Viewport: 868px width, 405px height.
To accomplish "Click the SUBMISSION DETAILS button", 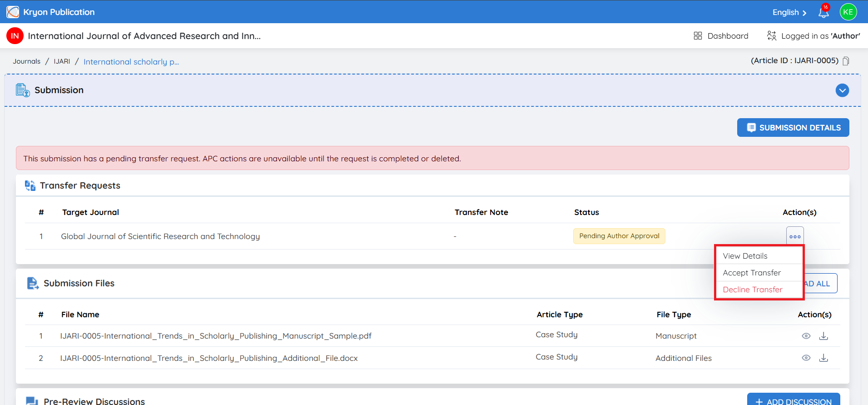I will (793, 128).
